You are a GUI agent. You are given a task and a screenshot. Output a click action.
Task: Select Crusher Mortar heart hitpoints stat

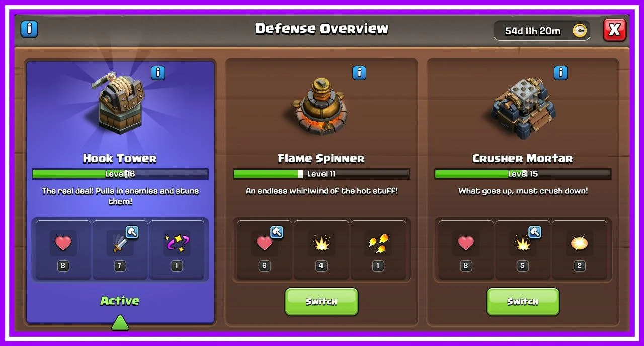pyautogui.click(x=466, y=249)
